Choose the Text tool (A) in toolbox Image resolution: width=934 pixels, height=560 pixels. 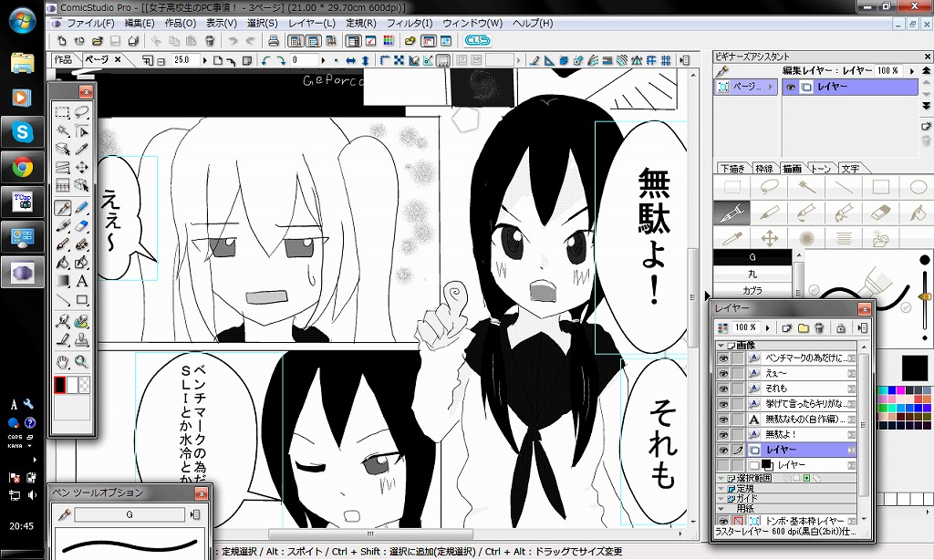81,281
